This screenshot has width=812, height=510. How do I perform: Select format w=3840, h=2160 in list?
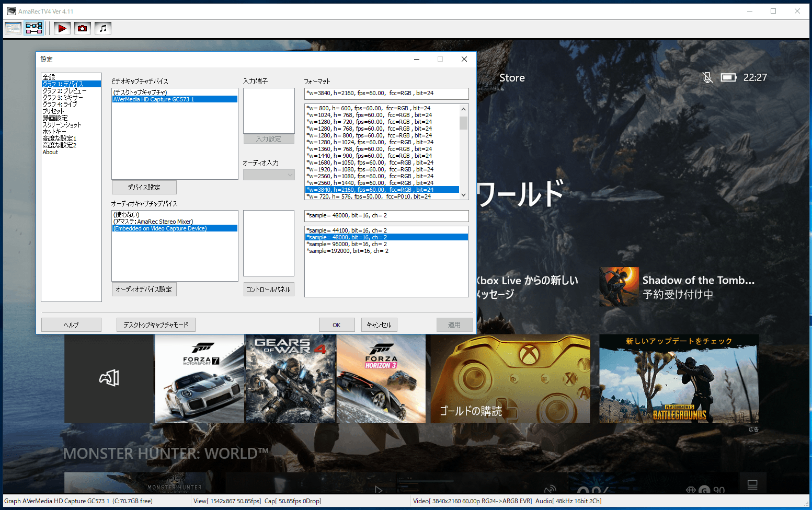(x=382, y=190)
